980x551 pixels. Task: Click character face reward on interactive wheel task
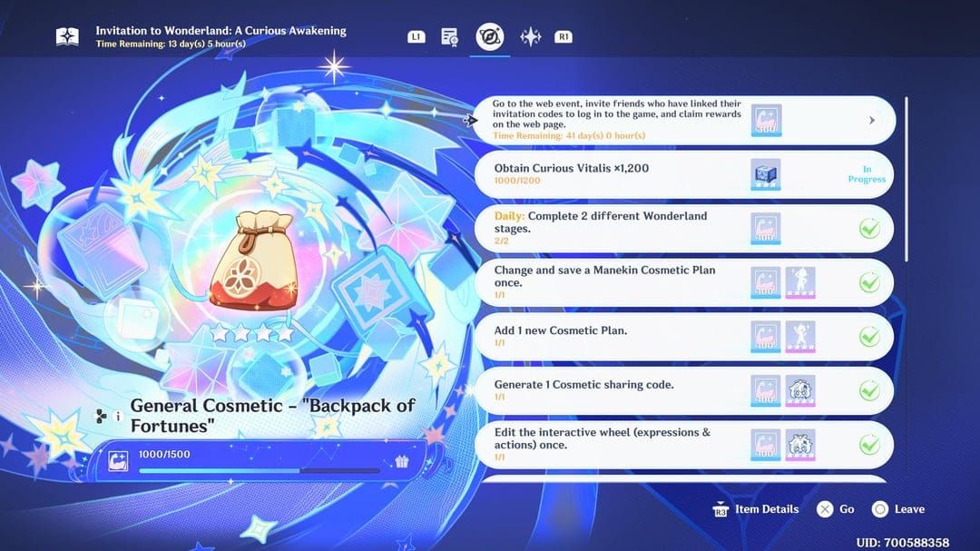799,445
